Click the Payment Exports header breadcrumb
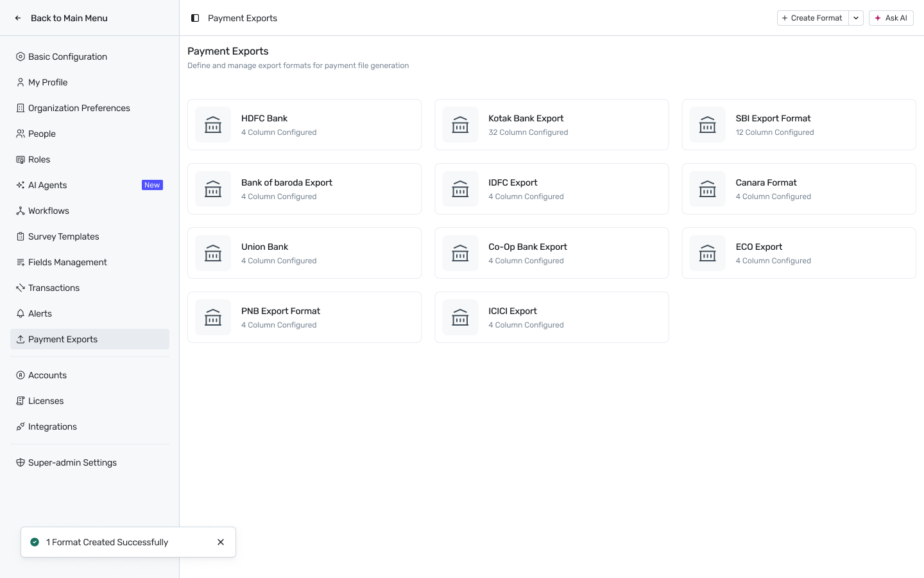 coord(243,18)
